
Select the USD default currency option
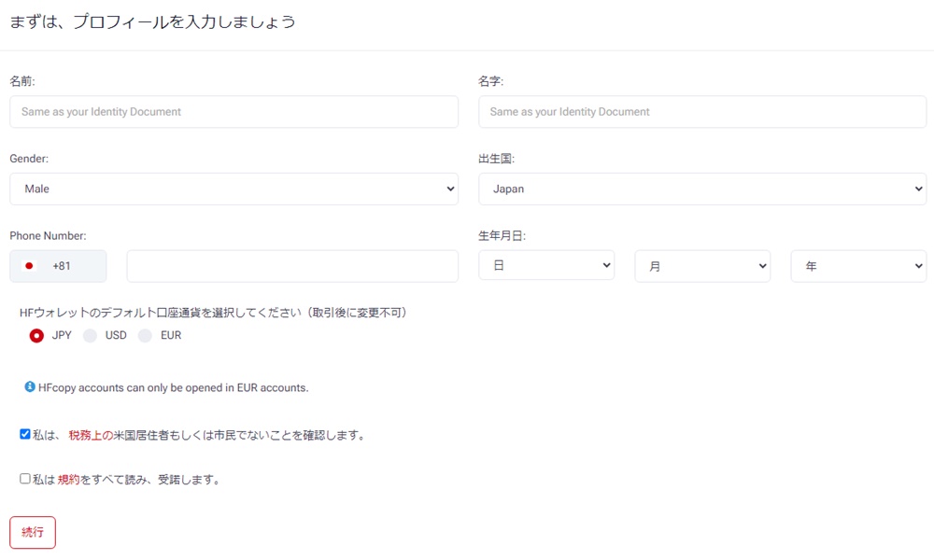pyautogui.click(x=90, y=334)
